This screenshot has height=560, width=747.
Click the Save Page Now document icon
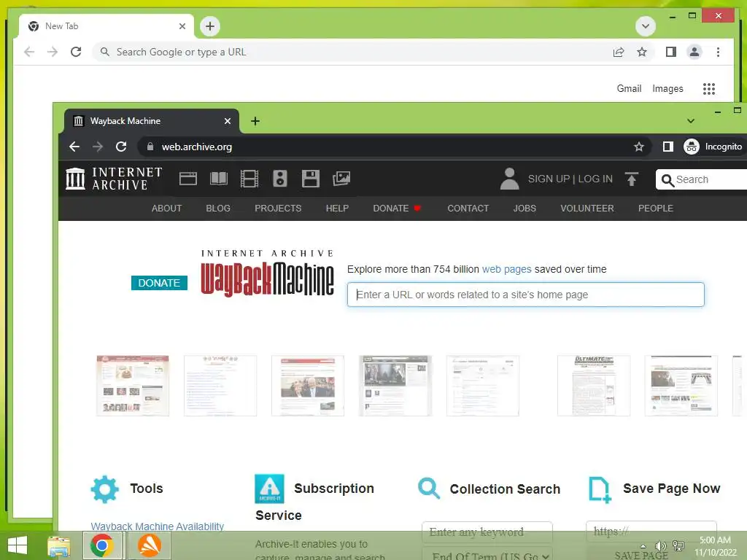600,489
